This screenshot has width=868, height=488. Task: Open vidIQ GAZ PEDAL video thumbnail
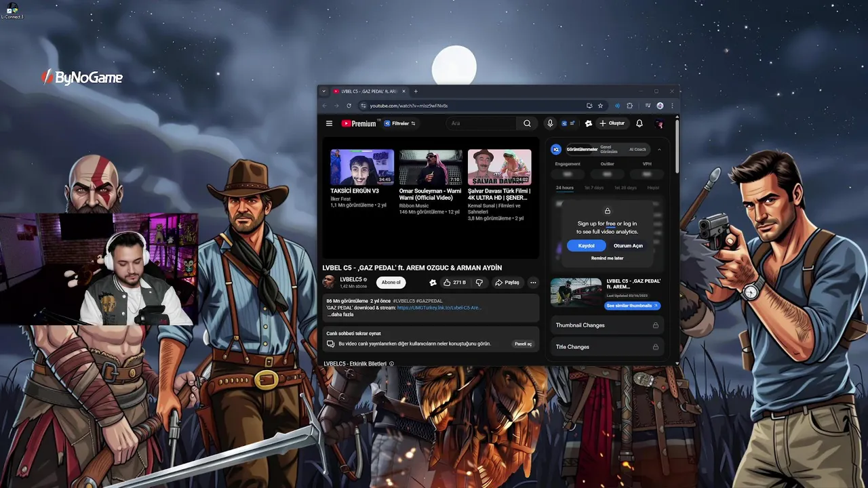pos(576,293)
